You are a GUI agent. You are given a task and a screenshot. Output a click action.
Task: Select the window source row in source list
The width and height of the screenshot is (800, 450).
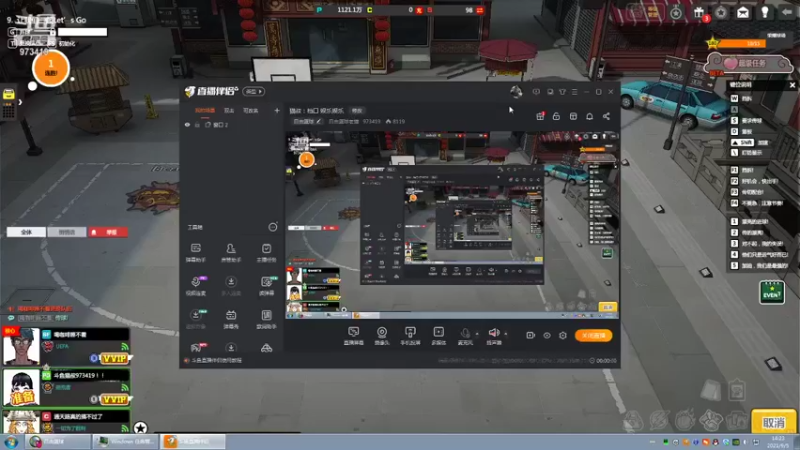click(x=232, y=125)
